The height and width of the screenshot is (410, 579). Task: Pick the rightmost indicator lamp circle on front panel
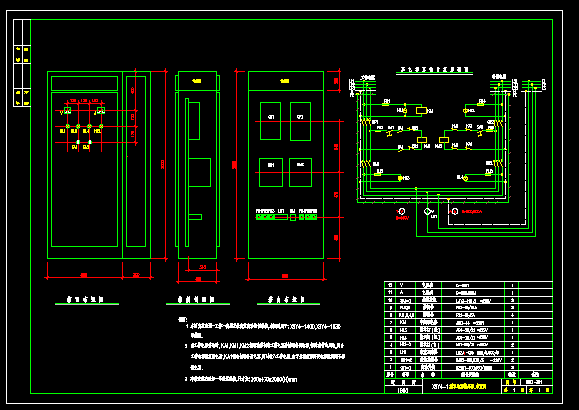pyautogui.click(x=101, y=126)
